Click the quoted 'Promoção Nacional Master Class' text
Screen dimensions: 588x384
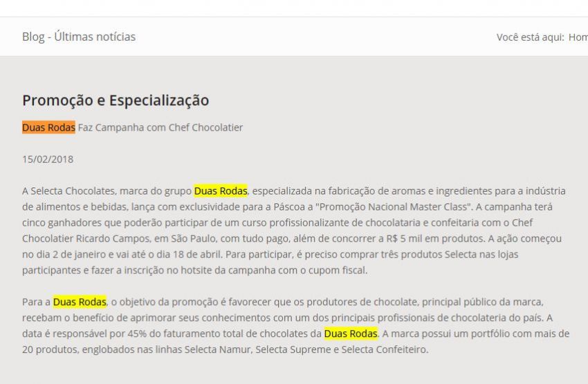[394, 207]
